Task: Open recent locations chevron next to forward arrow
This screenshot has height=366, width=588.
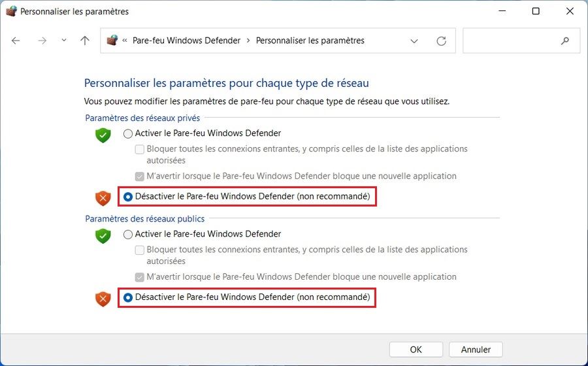Action: point(64,41)
